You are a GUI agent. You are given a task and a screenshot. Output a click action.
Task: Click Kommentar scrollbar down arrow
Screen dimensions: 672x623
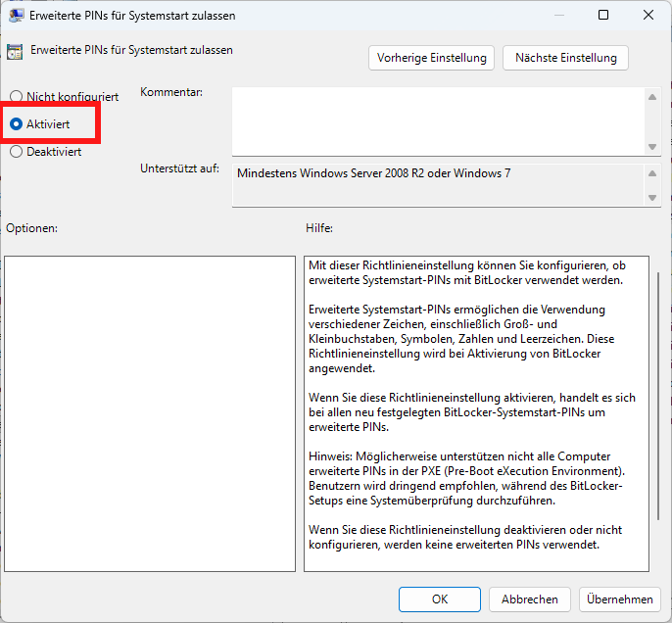pos(652,147)
